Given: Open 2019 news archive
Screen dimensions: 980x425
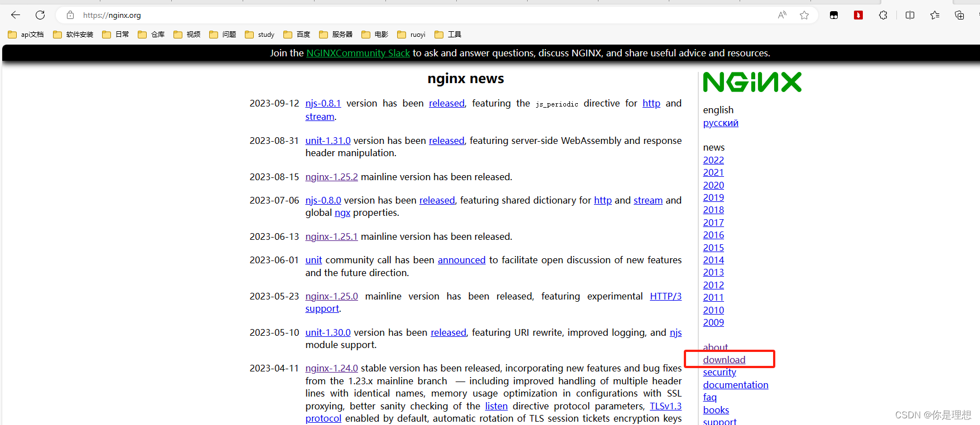Looking at the screenshot, I should tap(713, 197).
